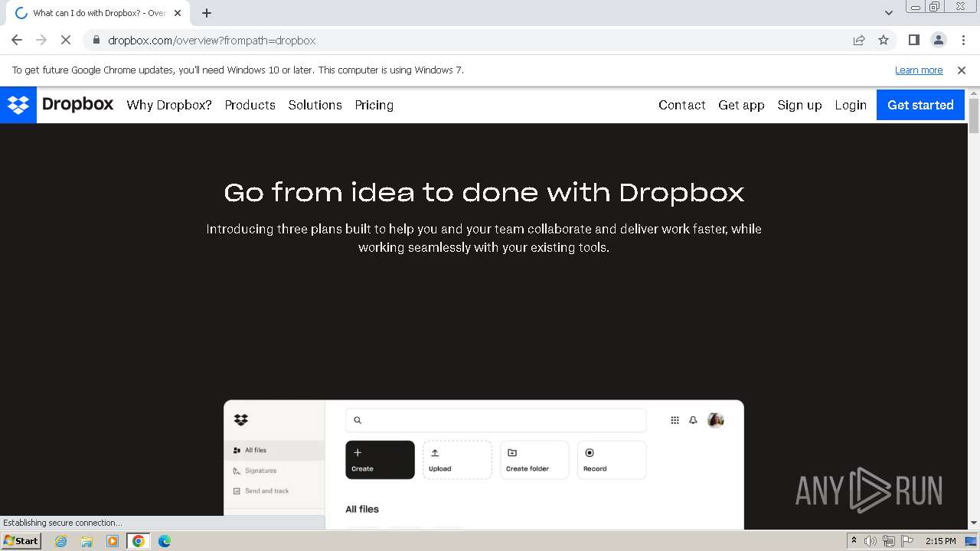The image size is (980, 551).
Task: Show hidden tray icons arrow
Action: [854, 541]
